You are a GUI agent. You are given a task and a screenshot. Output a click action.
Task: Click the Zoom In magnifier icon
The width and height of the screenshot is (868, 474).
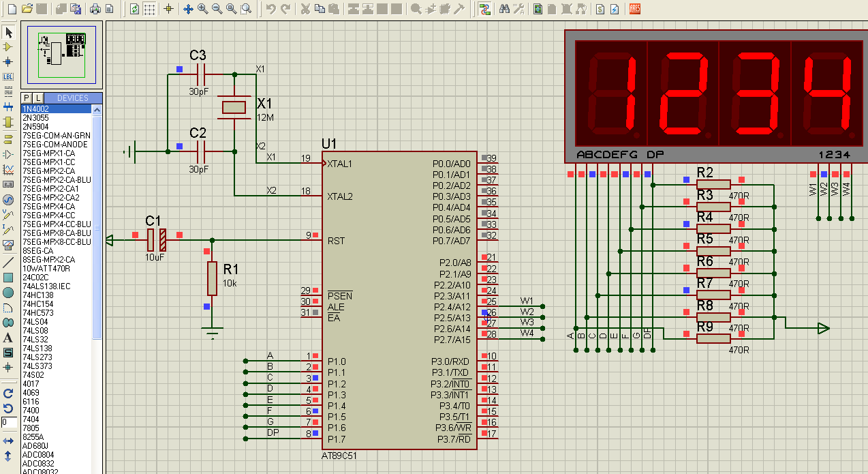[203, 9]
